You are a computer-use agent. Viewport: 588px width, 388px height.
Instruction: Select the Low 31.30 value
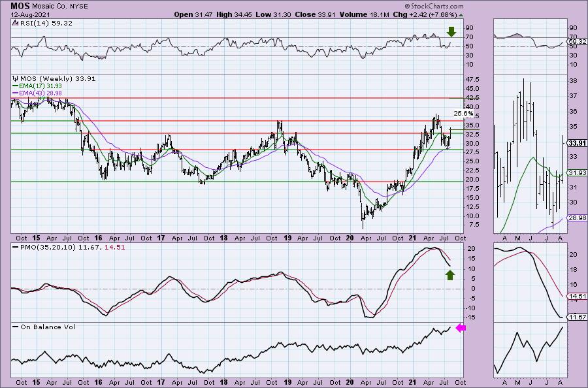pyautogui.click(x=272, y=14)
